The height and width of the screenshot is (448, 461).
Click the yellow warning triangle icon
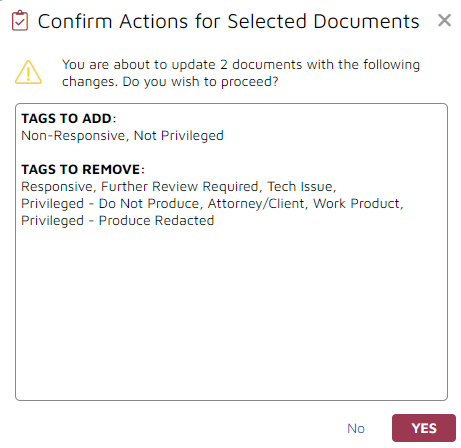28,72
